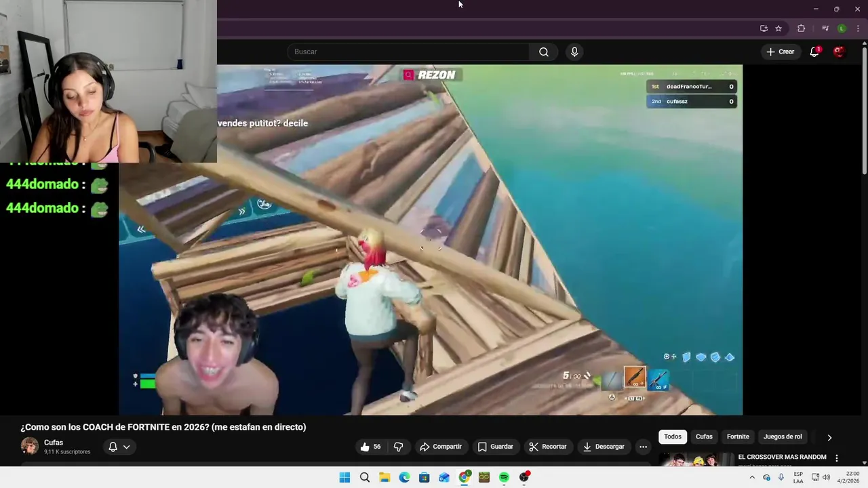The image size is (868, 488).
Task: Expand subscription notification bell dropdown
Action: (119, 447)
